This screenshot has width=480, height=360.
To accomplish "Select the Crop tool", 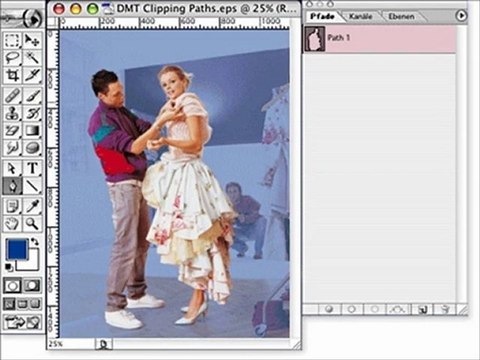I will pos(12,75).
